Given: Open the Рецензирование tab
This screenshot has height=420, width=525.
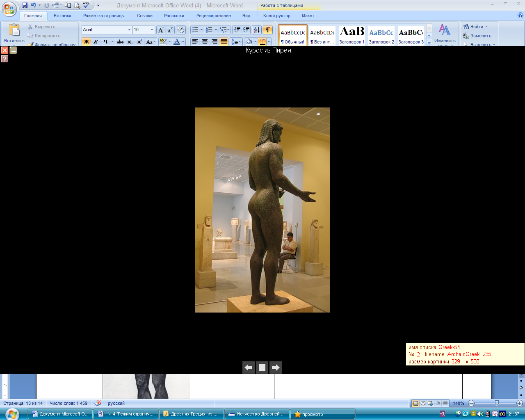Looking at the screenshot, I should tap(213, 16).
